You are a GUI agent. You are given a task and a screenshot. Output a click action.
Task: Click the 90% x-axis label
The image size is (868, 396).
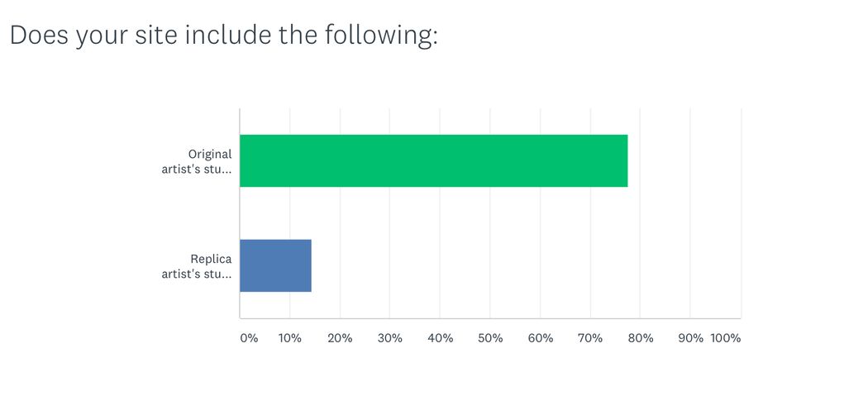690,338
